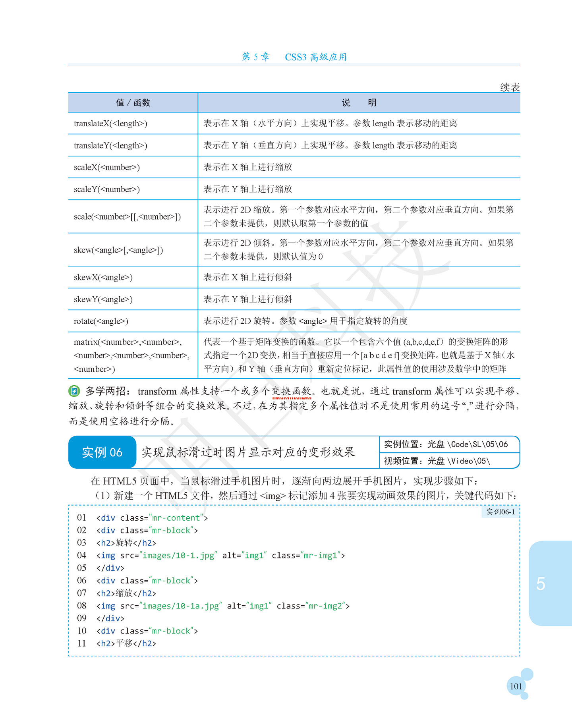Image resolution: width=572 pixels, height=728 pixels.
Task: Click the red-underlined words "变换函数" in the tip
Action: 292,391
